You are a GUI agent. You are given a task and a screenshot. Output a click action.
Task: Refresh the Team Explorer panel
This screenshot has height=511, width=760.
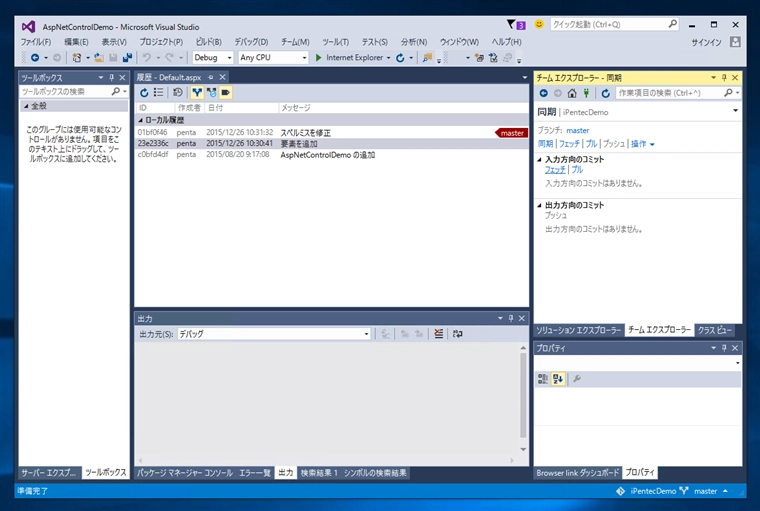pyautogui.click(x=605, y=93)
